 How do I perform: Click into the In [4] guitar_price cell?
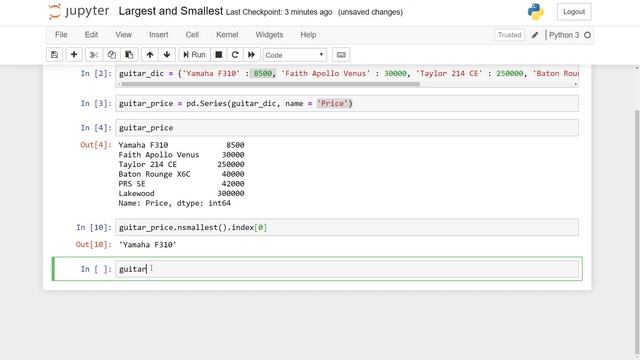pos(347,128)
